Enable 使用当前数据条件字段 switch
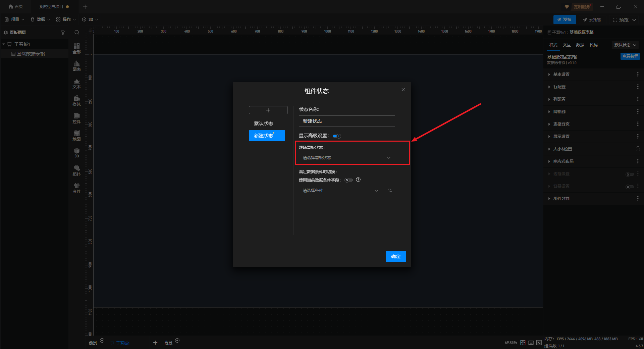 click(x=349, y=180)
